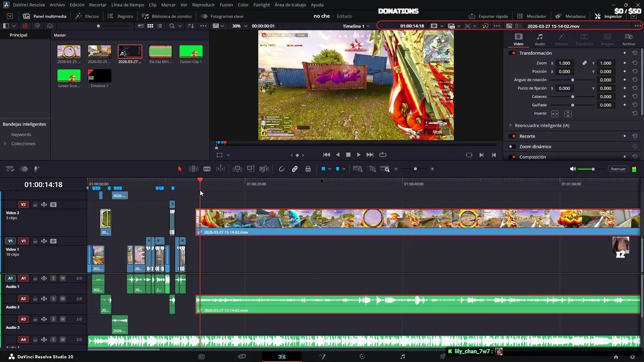Mute Audio 1 track with M button
The height and width of the screenshot is (362, 644).
click(62, 278)
